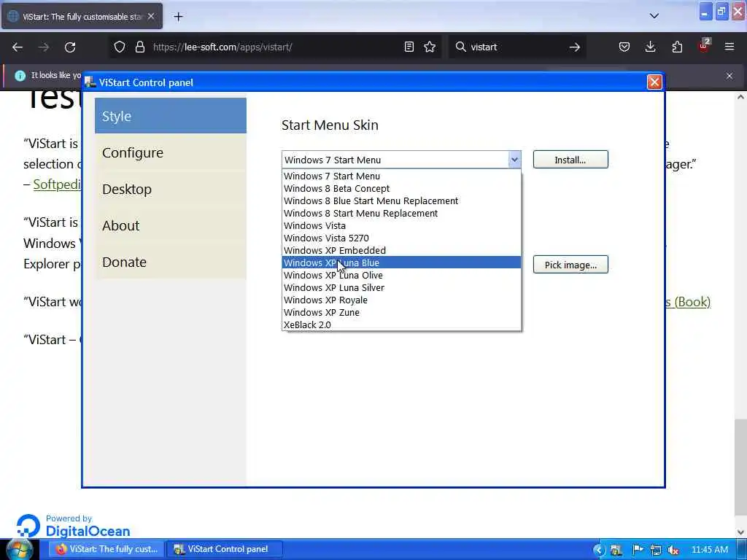Image resolution: width=747 pixels, height=560 pixels.
Task: Click the search box containing vistart
Action: (x=517, y=47)
